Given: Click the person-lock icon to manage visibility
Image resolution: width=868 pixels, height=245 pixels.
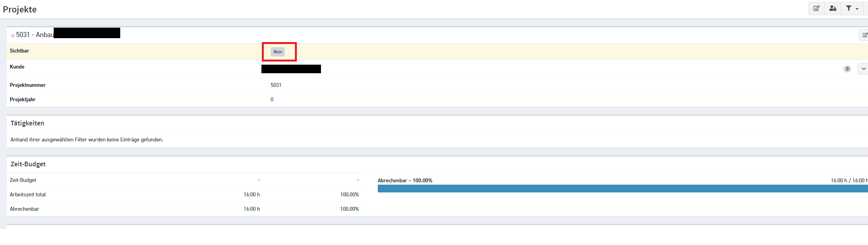Looking at the screenshot, I should tap(833, 8).
